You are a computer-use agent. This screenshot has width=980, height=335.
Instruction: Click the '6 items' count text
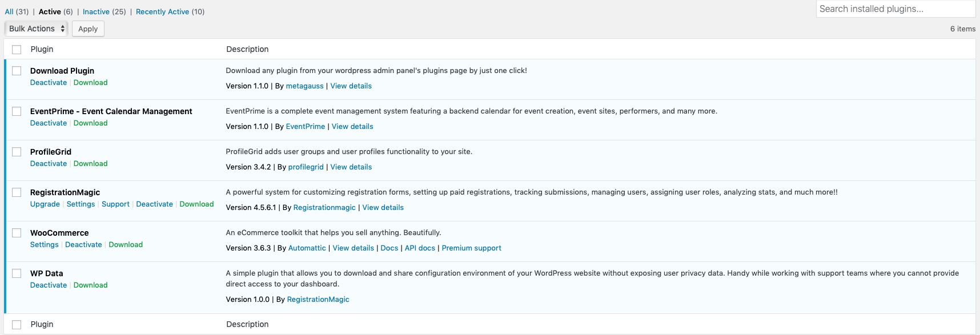tap(963, 29)
